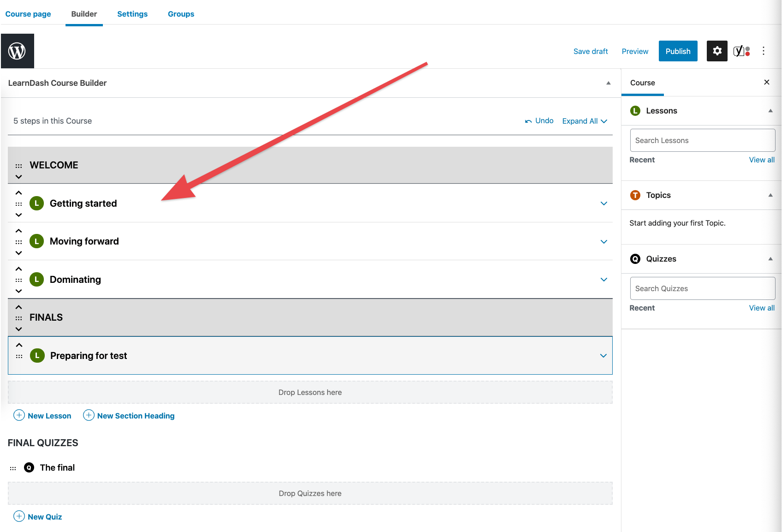Click Save draft
782x532 pixels.
(x=591, y=51)
